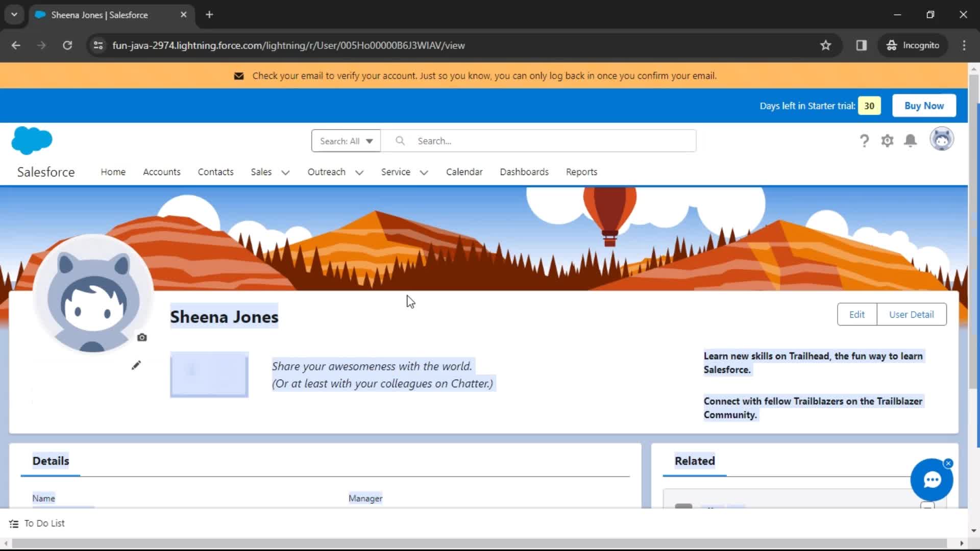The width and height of the screenshot is (980, 551).
Task: Click the horizontal scrollbar at bottom
Action: click(479, 543)
